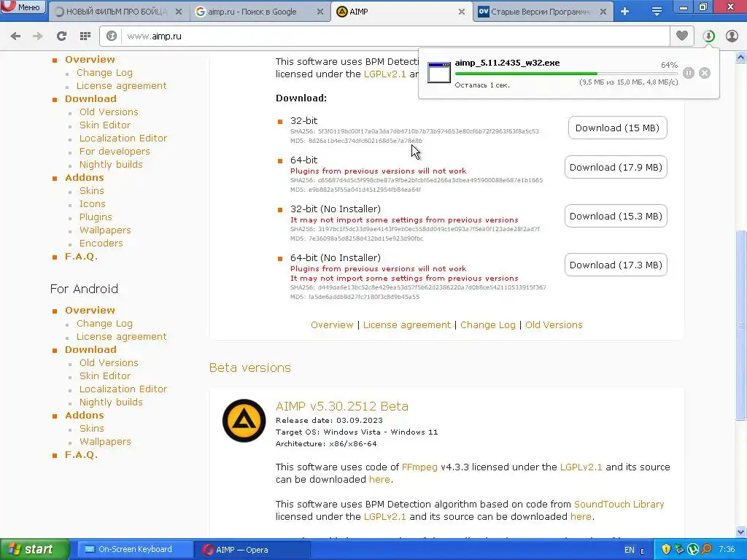Open Speed Dial grid icon
The height and width of the screenshot is (560, 747).
click(85, 36)
